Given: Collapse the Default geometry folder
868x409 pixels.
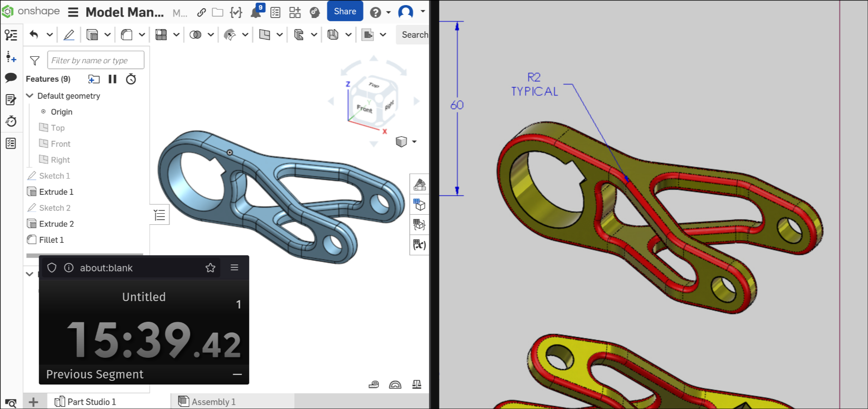Looking at the screenshot, I should [x=30, y=96].
